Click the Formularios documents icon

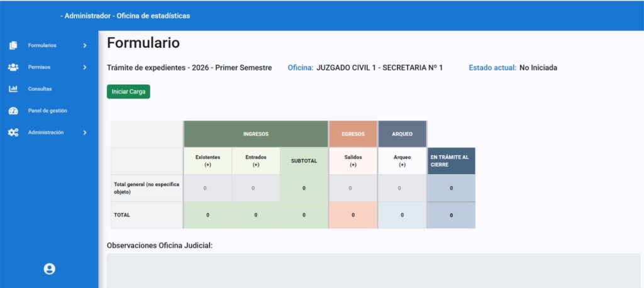coord(13,46)
